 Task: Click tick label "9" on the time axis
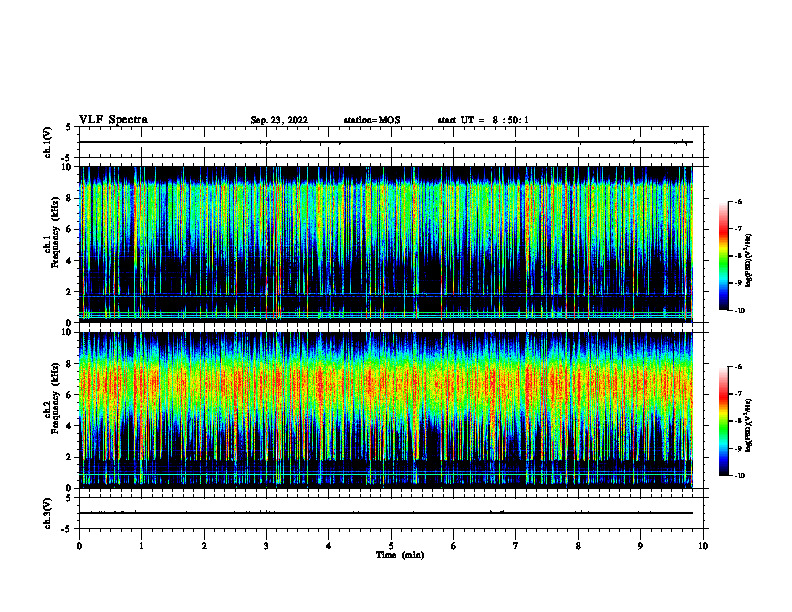coord(640,546)
